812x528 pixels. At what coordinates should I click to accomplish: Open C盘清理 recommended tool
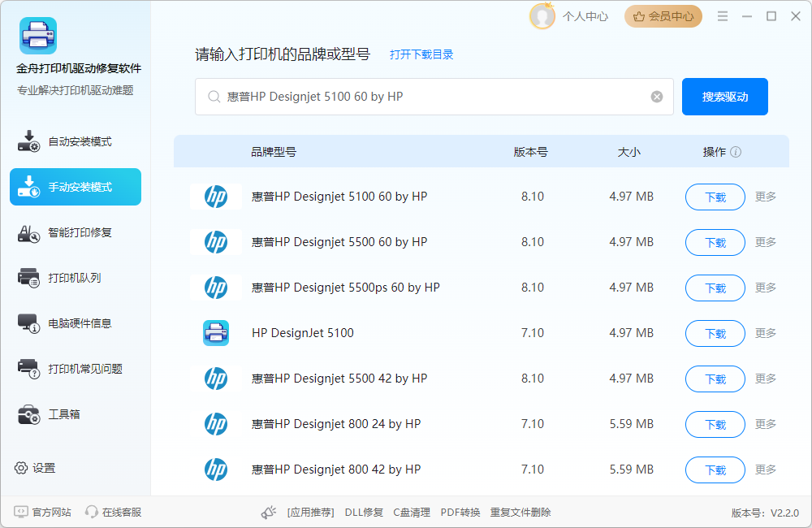coord(412,513)
